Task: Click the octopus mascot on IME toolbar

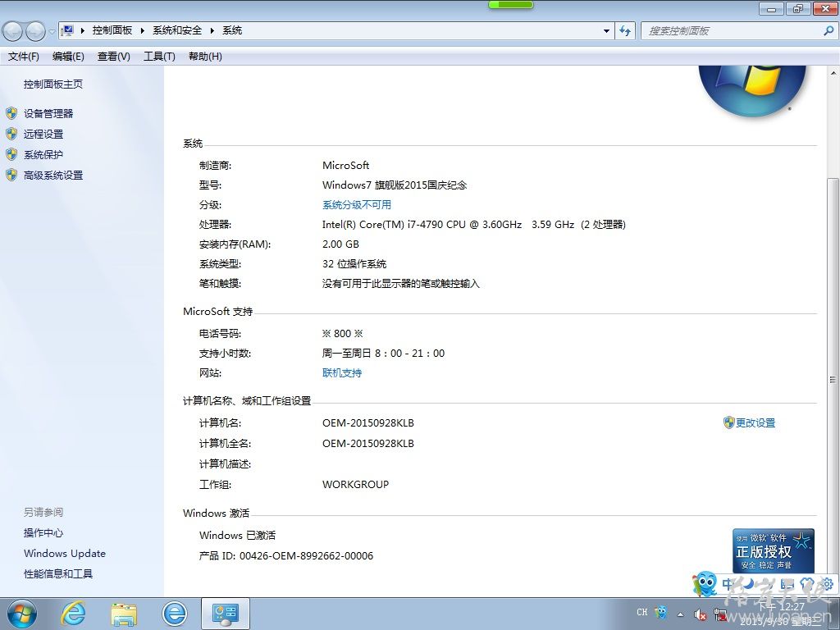Action: pyautogui.click(x=705, y=584)
